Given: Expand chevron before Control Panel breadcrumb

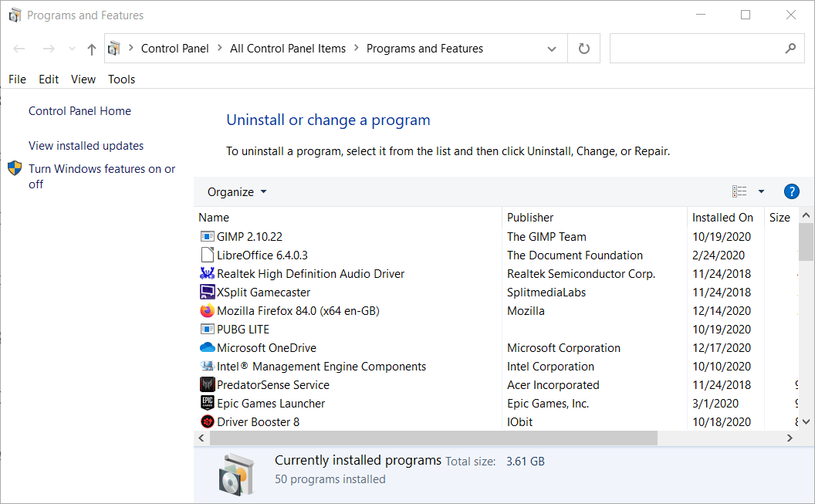Looking at the screenshot, I should click(131, 49).
